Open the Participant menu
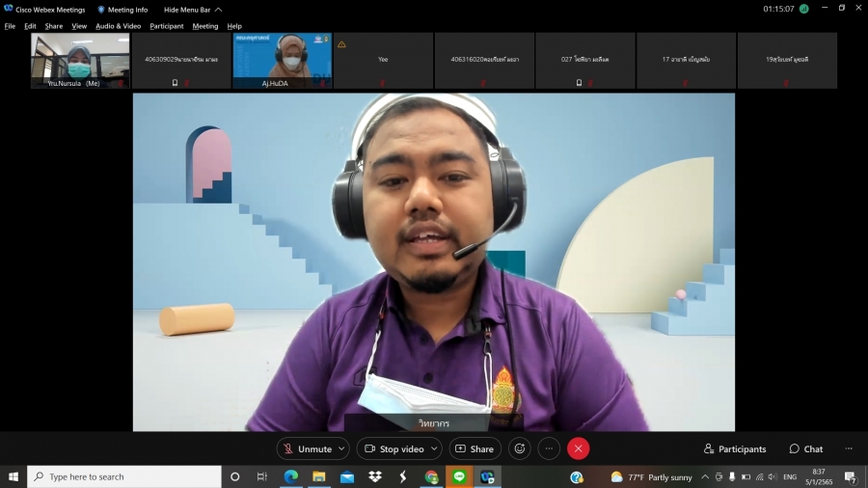 pos(167,26)
